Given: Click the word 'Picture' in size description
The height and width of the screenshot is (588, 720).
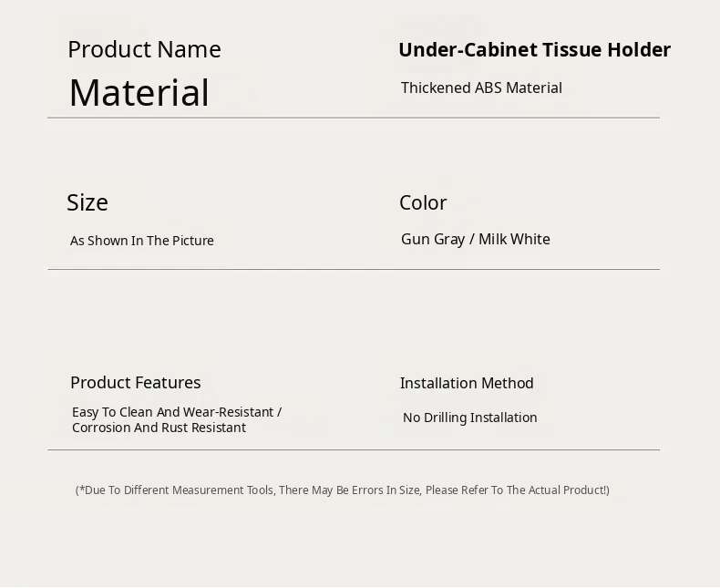Looking at the screenshot, I should [x=191, y=241].
